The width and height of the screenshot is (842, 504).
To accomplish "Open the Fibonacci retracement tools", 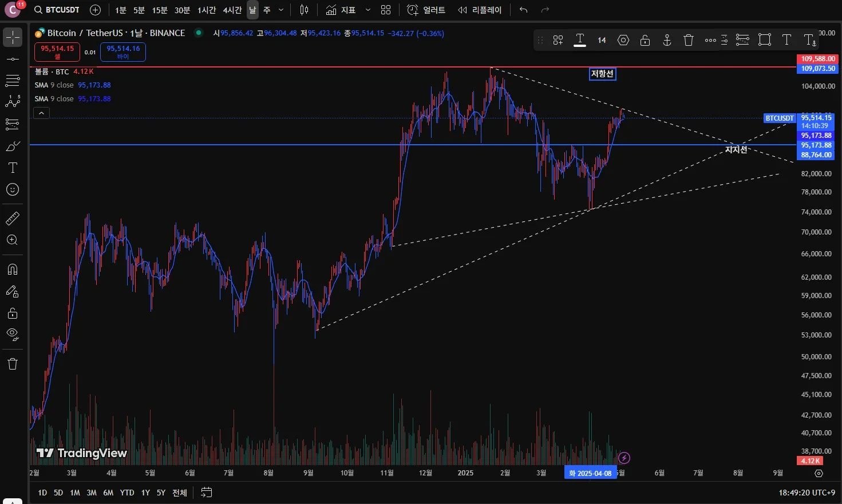I will tap(13, 80).
